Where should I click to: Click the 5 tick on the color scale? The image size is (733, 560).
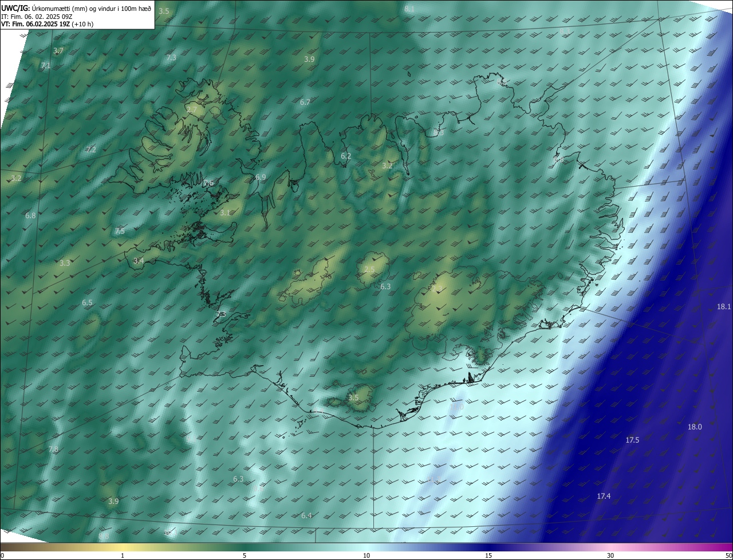tap(245, 555)
